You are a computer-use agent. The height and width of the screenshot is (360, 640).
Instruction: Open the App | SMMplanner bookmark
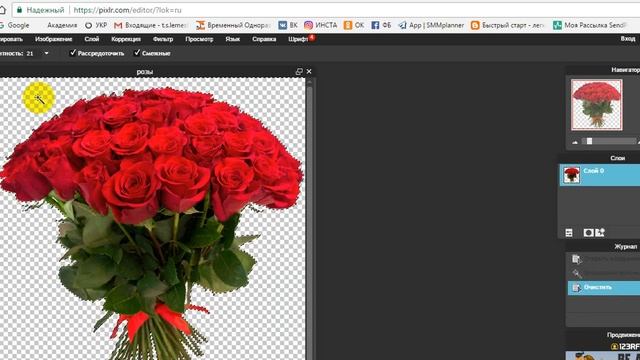pyautogui.click(x=431, y=25)
